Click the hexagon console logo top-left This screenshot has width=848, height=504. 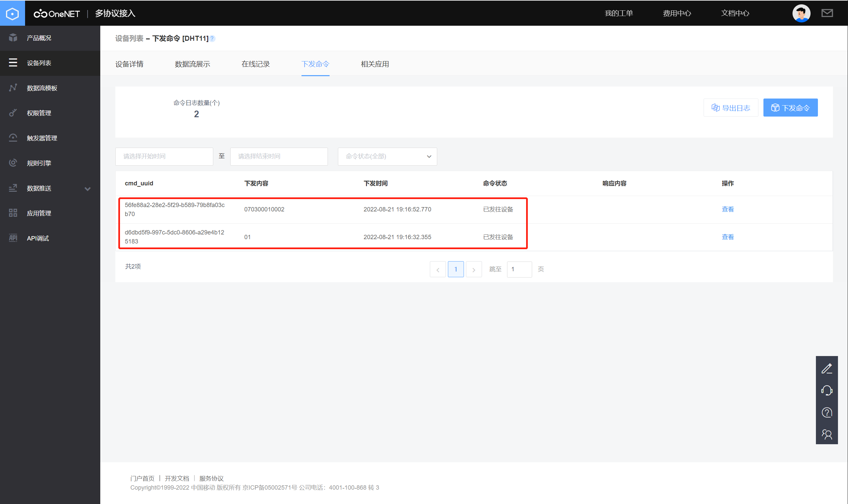(13, 13)
